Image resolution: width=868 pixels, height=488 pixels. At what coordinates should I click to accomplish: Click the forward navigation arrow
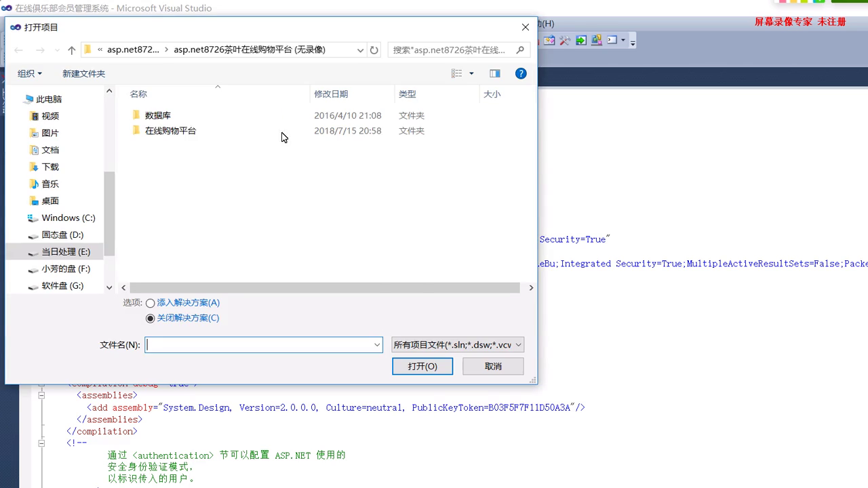point(40,50)
